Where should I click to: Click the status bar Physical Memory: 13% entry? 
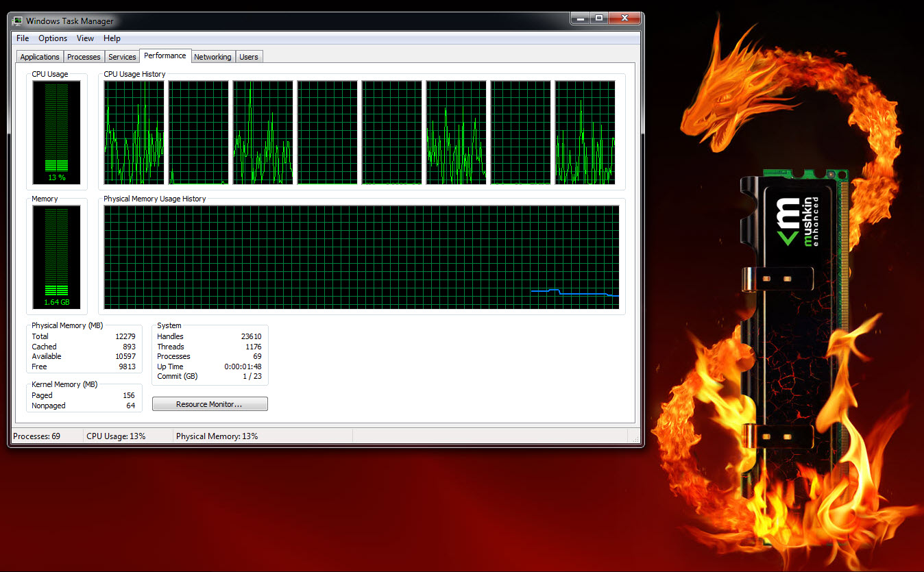click(x=217, y=436)
